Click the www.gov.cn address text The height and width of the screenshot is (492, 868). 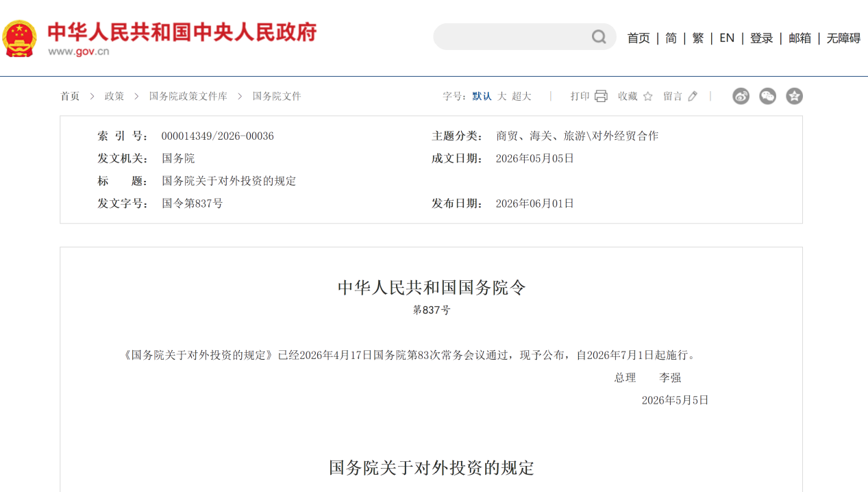pos(79,51)
